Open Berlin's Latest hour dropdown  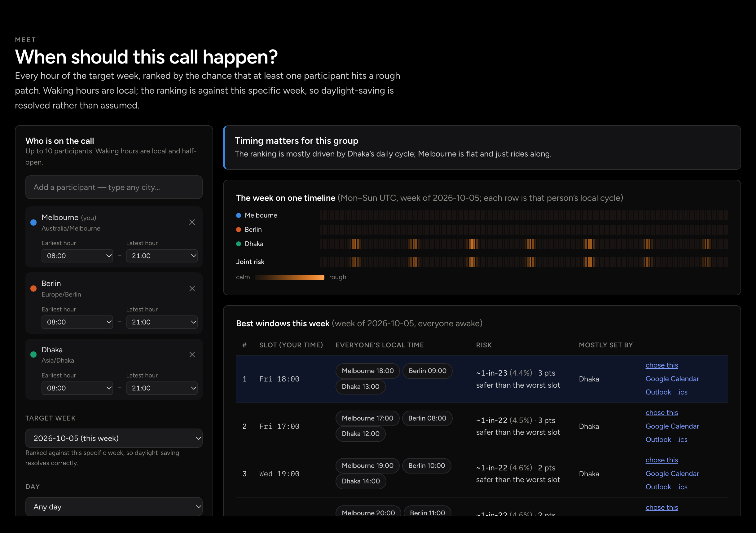(x=162, y=322)
